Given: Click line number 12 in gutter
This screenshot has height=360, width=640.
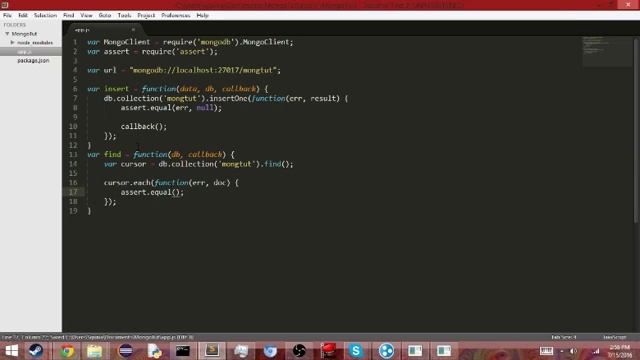Looking at the screenshot, I should [x=73, y=145].
